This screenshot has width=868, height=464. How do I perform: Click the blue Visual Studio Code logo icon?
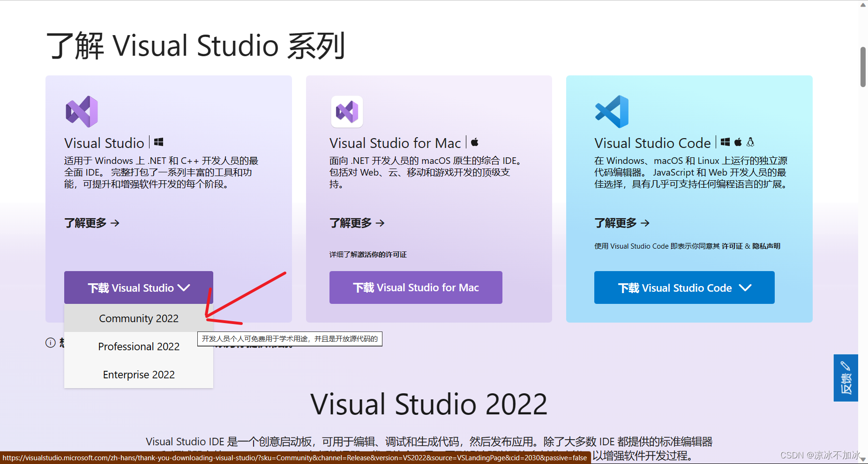612,112
